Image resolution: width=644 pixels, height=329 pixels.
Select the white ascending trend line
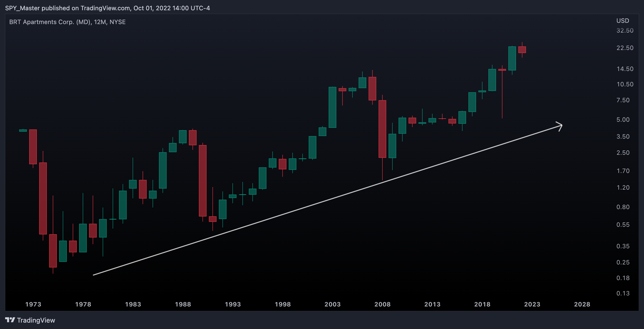[328, 200]
